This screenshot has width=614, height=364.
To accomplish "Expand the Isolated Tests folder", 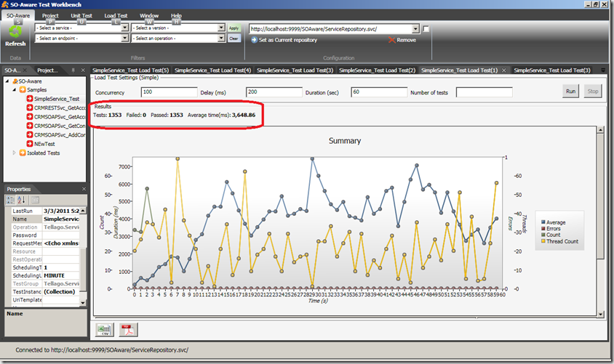I will click(x=15, y=153).
